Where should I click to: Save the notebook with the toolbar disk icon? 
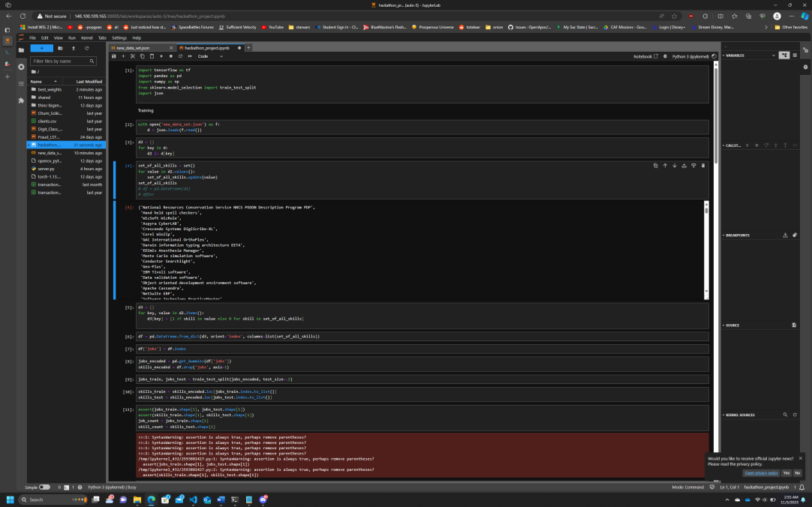tap(114, 55)
